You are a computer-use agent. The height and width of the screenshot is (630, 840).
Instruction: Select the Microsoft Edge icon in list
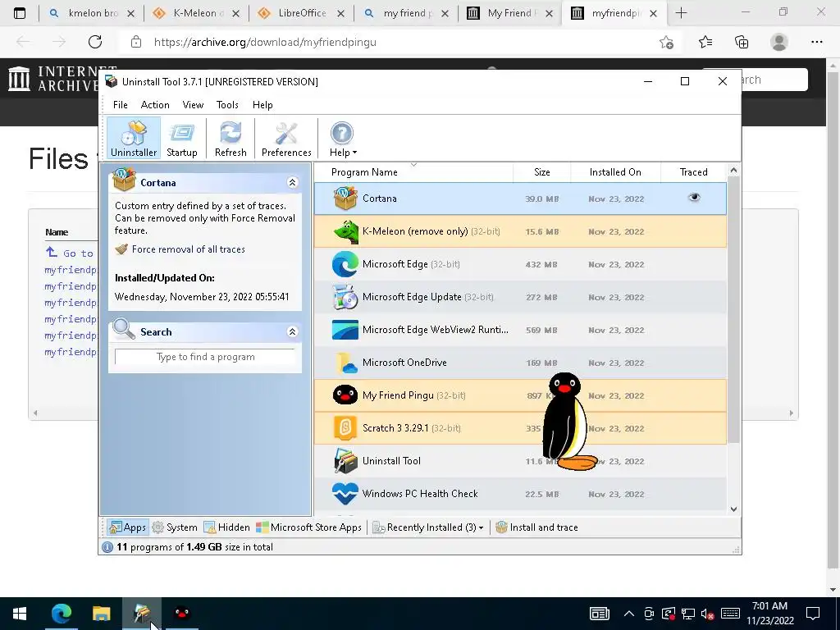(345, 264)
